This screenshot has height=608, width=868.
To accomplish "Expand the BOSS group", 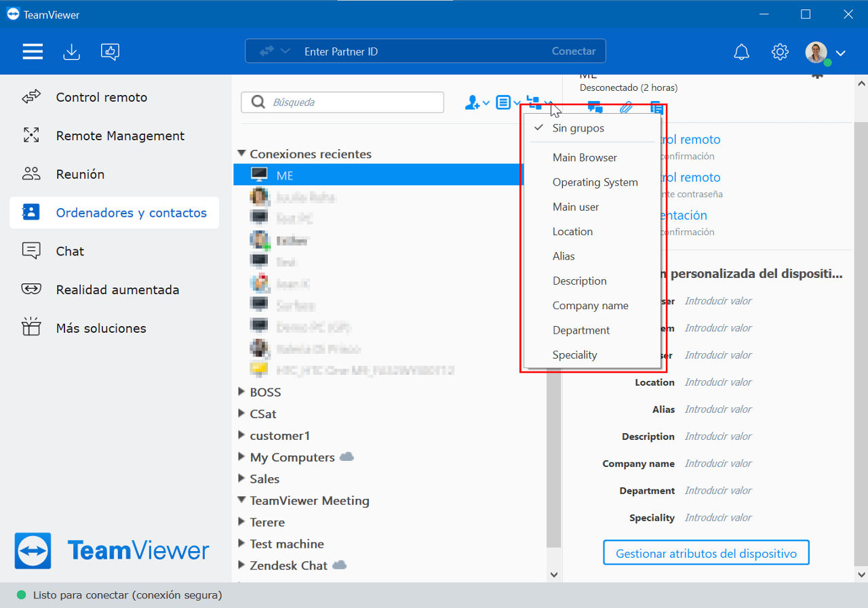I will point(241,392).
